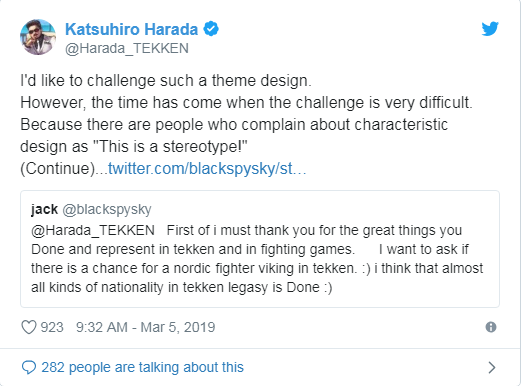Like the tweet with the heart icon
Viewport: 521px width, 386px height.
[29, 327]
